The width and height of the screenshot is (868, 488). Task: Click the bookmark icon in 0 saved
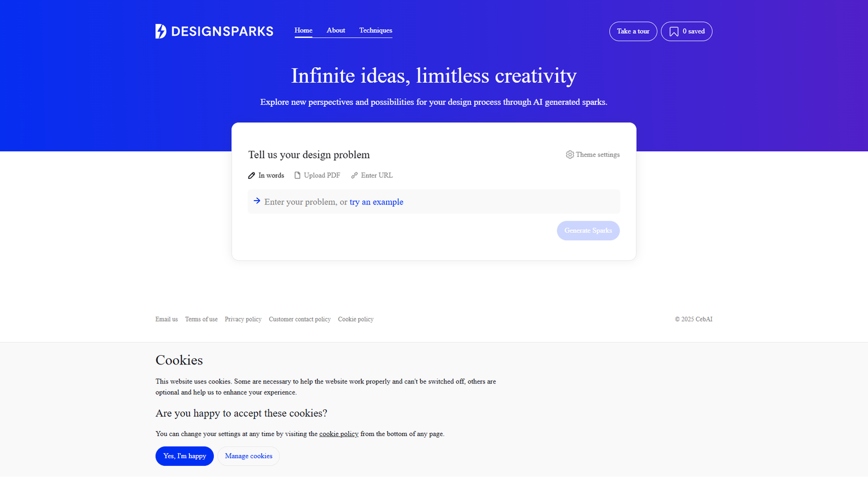tap(674, 31)
